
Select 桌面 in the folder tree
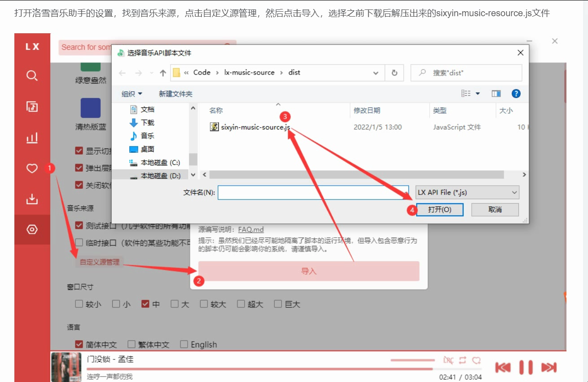[142, 149]
